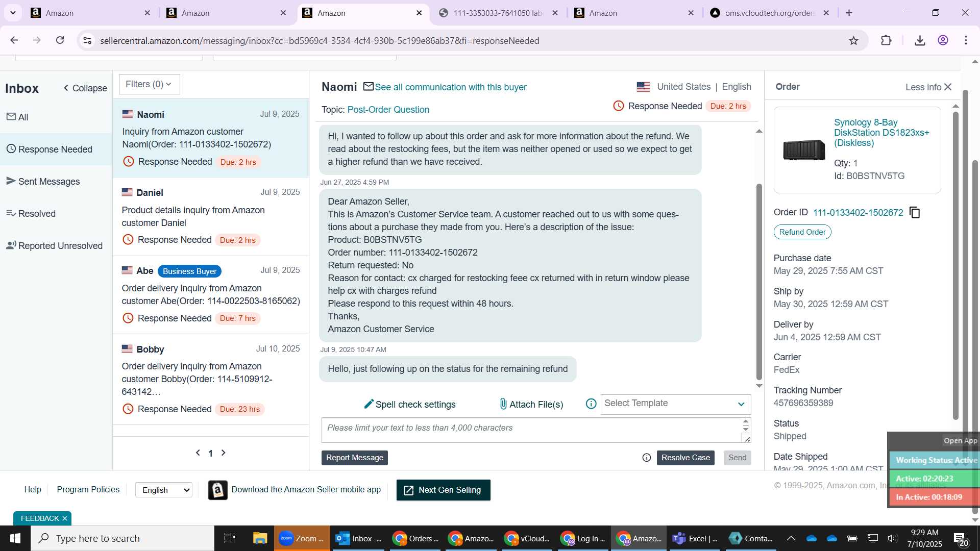Viewport: 980px width, 551px height.
Task: Click the info icon beside Resolve Case
Action: (x=647, y=458)
